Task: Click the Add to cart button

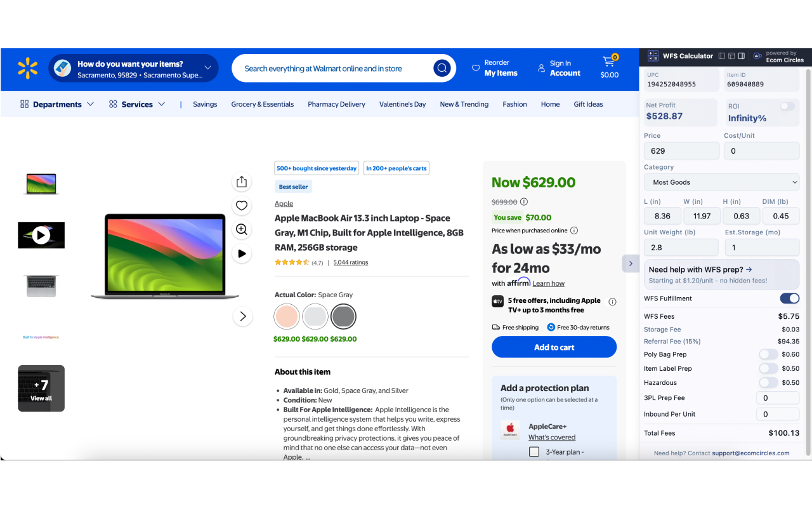Action: point(553,347)
